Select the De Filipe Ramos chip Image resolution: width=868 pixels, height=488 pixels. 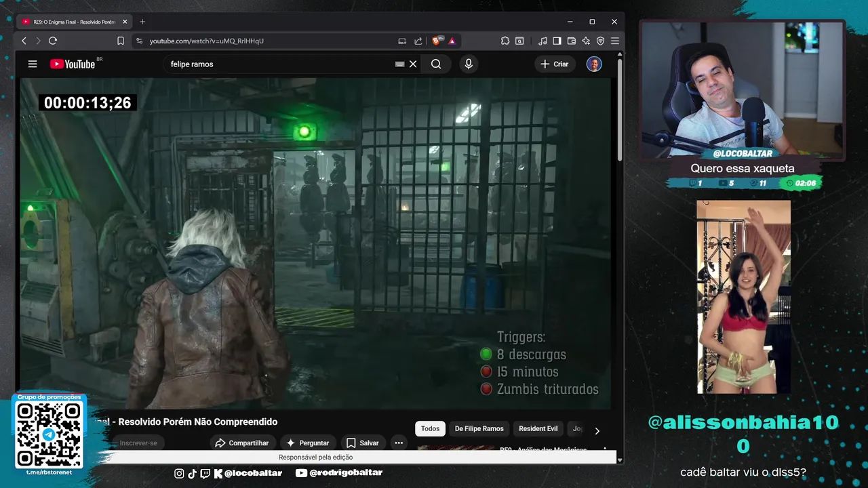pyautogui.click(x=479, y=428)
